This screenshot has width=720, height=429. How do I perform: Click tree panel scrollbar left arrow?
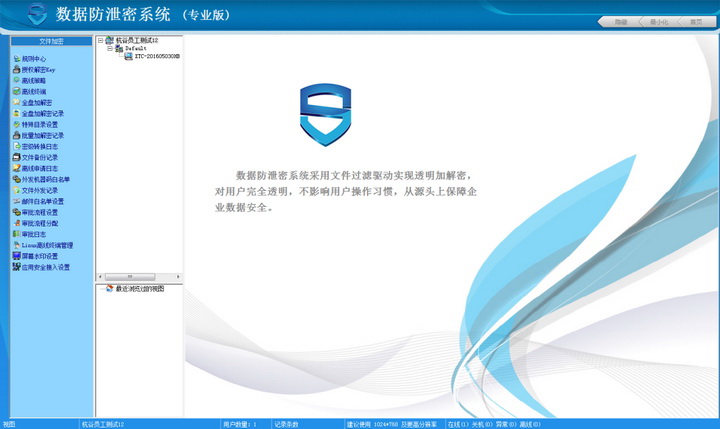pos(101,277)
